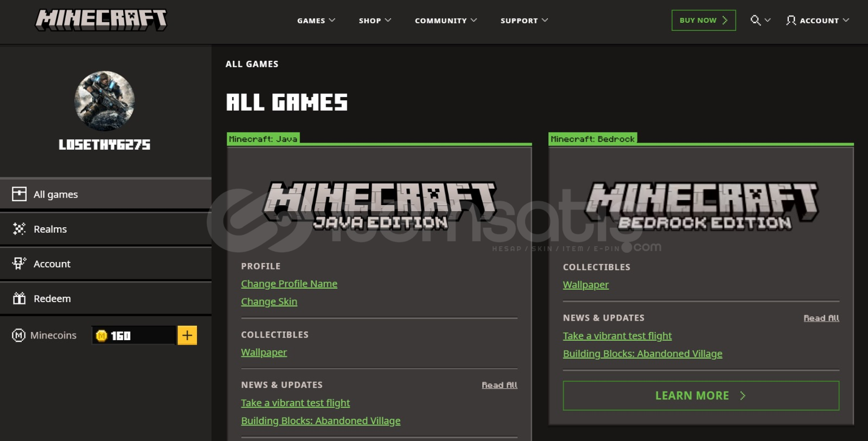Click the LOSETHY6275 username

104,145
